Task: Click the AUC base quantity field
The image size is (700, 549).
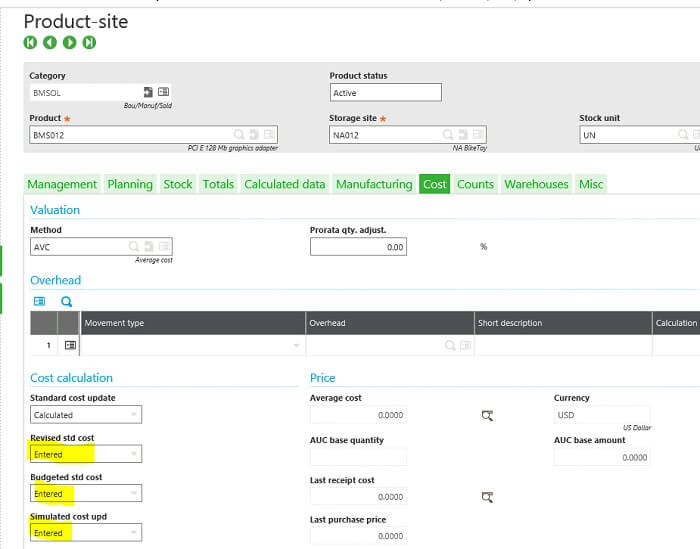Action: (358, 457)
